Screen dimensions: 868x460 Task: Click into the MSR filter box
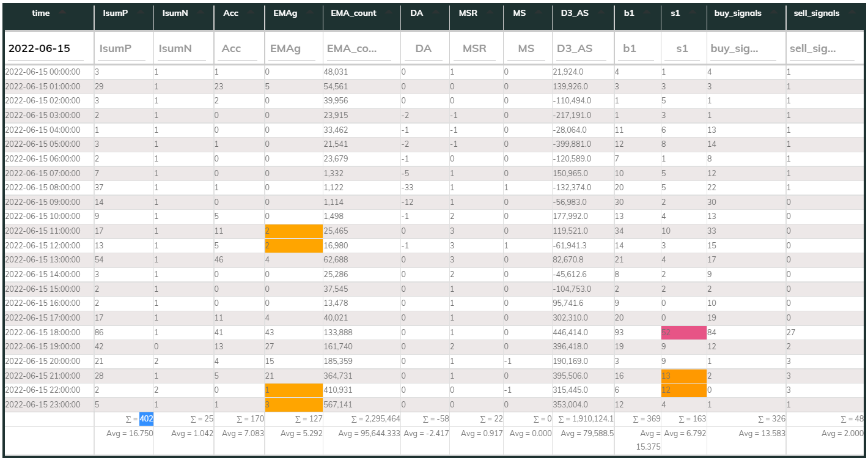(x=474, y=48)
